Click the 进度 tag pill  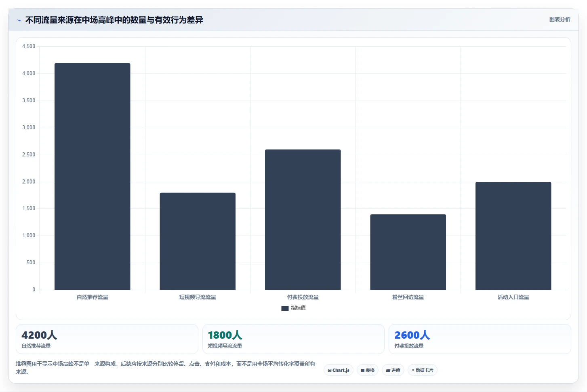pos(393,370)
